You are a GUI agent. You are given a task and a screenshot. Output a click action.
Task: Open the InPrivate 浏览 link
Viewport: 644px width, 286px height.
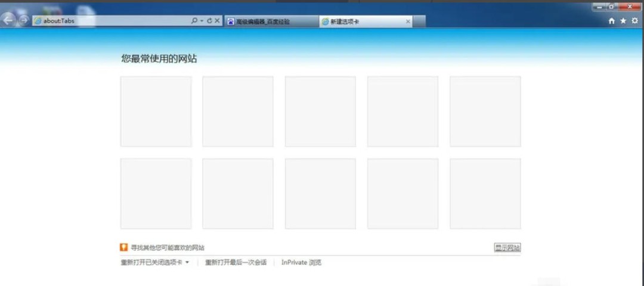pos(301,262)
